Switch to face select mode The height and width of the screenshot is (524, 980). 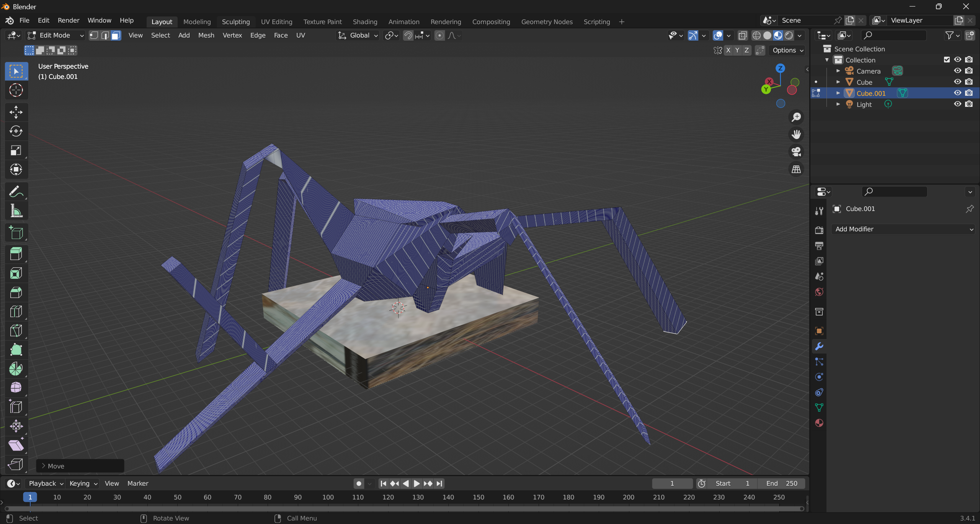pos(116,36)
